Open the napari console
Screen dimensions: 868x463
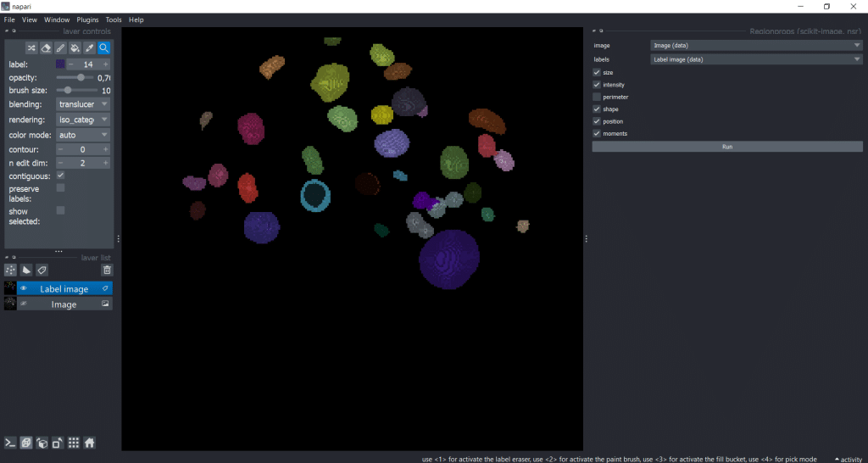11,443
